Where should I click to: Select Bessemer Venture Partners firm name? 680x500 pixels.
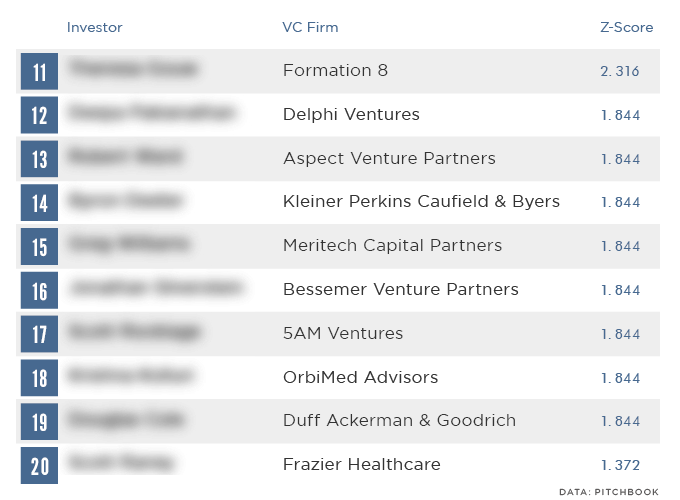401,289
